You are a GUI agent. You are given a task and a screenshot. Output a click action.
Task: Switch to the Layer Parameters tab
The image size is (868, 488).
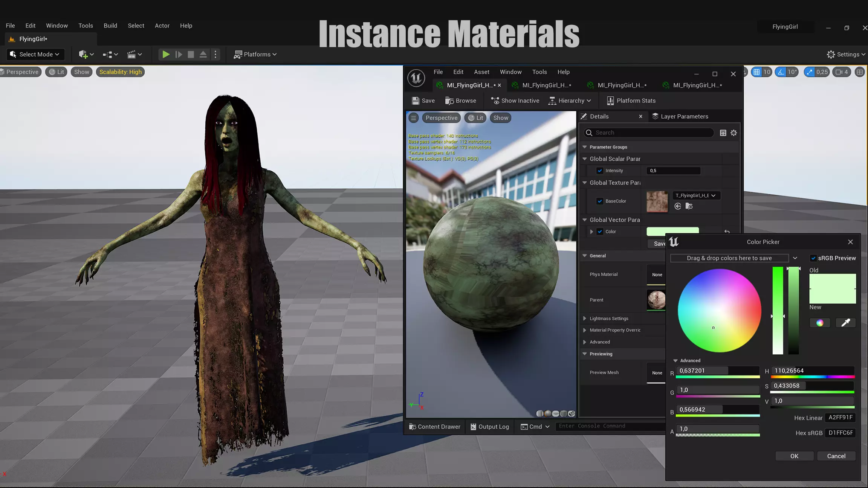point(680,116)
